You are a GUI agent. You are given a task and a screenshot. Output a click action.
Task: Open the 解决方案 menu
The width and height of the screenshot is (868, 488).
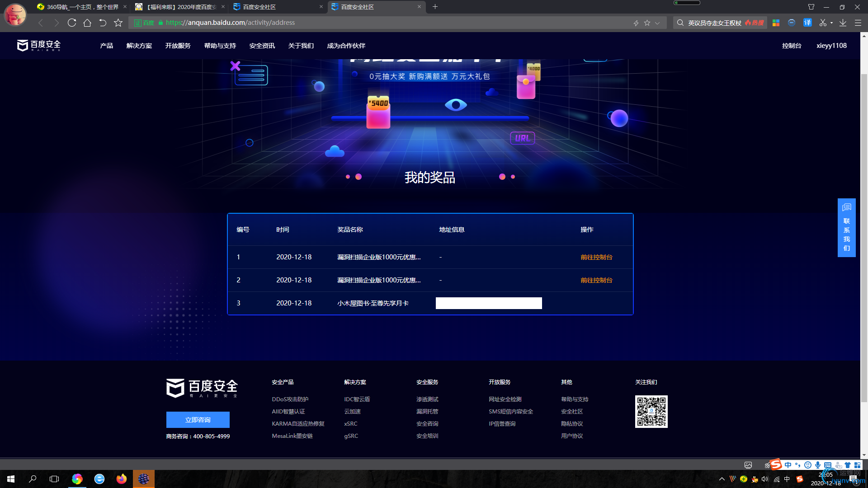(139, 46)
